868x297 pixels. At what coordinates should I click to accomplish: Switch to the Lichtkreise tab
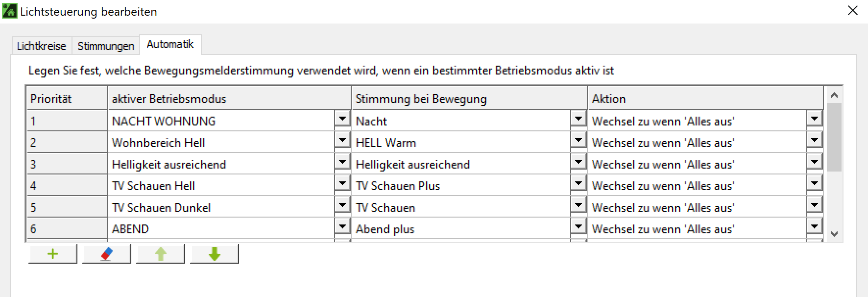(x=42, y=46)
